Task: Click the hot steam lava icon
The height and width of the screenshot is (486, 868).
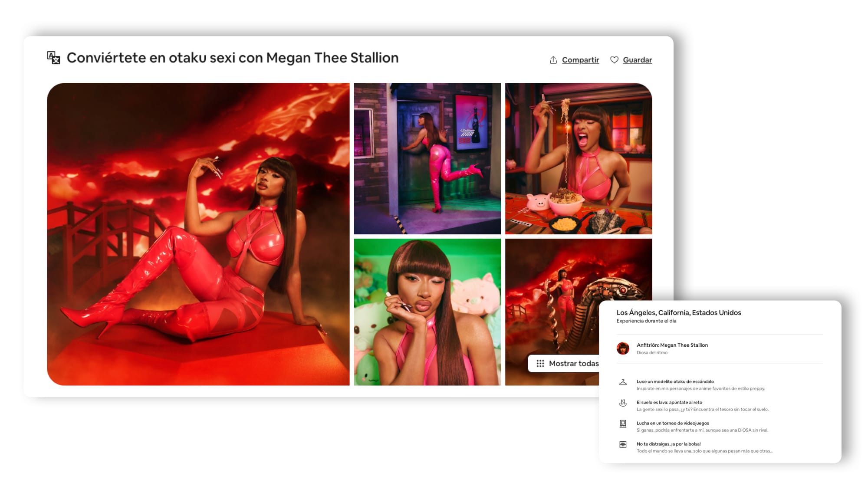Action: coord(623,403)
